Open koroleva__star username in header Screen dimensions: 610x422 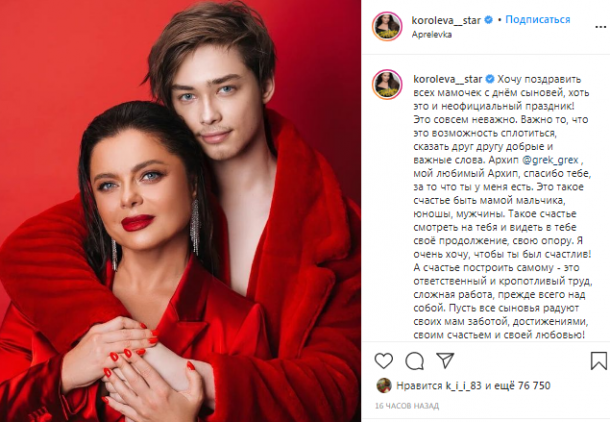[x=446, y=20]
